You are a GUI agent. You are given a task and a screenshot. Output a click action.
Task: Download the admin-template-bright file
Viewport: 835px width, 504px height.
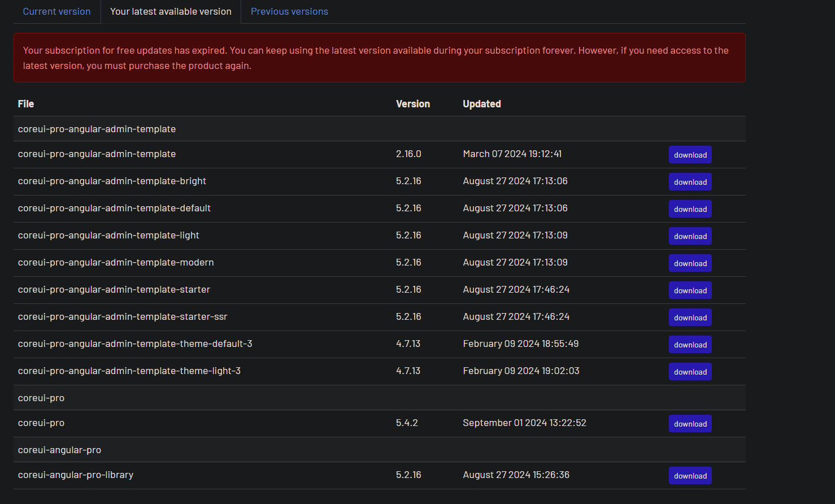(x=690, y=182)
